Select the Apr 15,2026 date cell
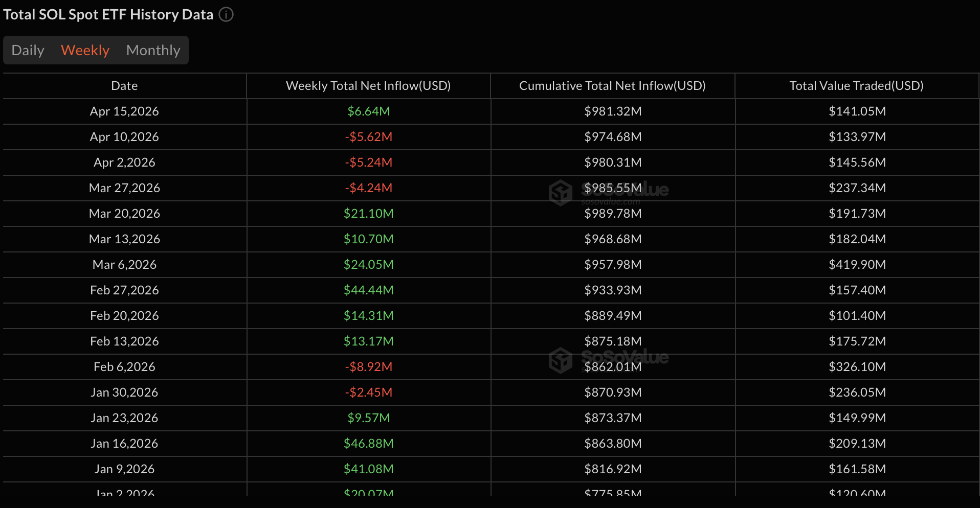Image resolution: width=980 pixels, height=508 pixels. pyautogui.click(x=124, y=111)
